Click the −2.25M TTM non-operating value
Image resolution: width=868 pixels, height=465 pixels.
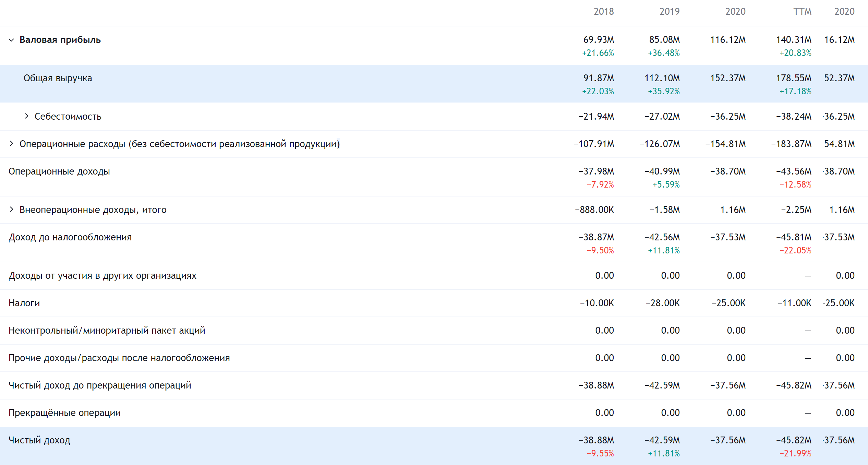(796, 210)
